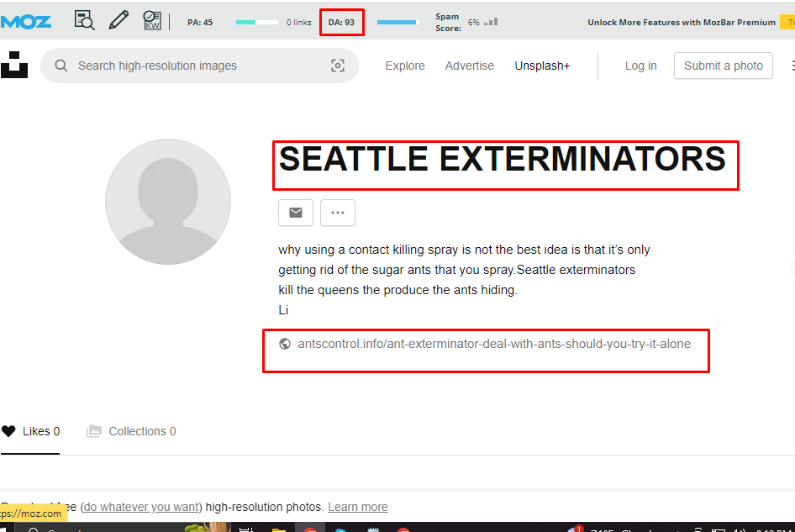Open the Explore menu
The width and height of the screenshot is (795, 532).
click(x=404, y=65)
